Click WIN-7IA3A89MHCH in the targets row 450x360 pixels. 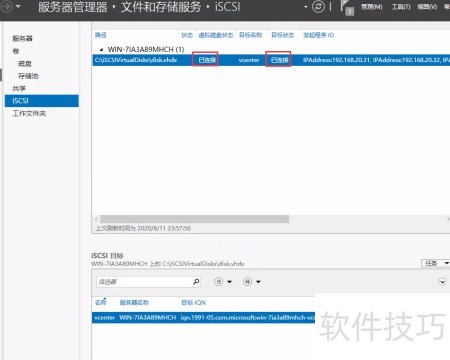(148, 317)
